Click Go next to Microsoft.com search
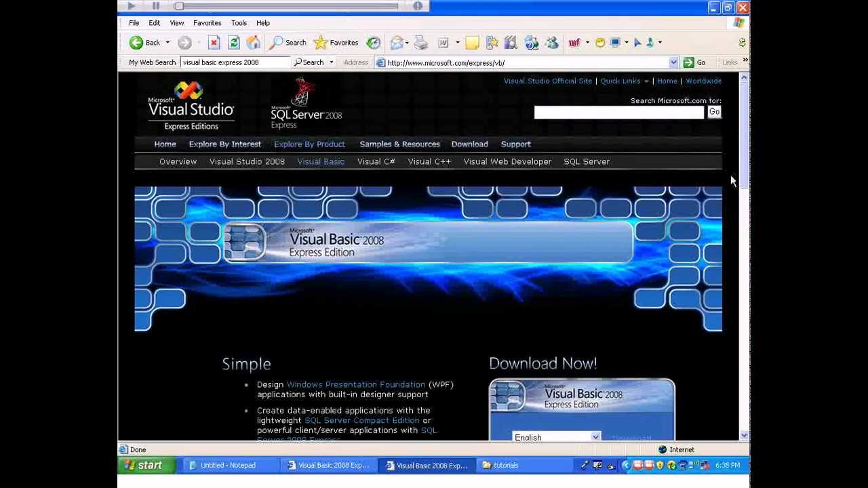 pos(714,112)
